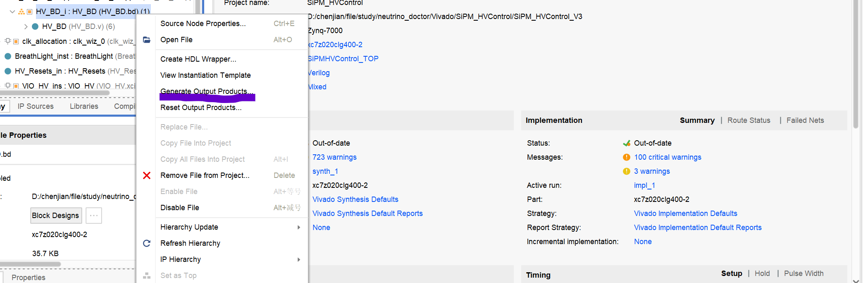Open the Properties tab at bottom
Image resolution: width=868 pixels, height=283 pixels.
pos(28,277)
